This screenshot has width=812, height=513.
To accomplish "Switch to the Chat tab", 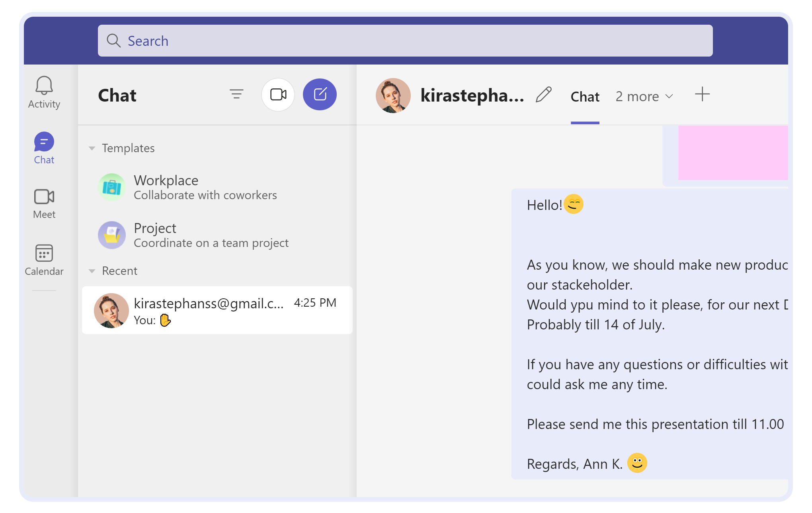I will point(585,97).
